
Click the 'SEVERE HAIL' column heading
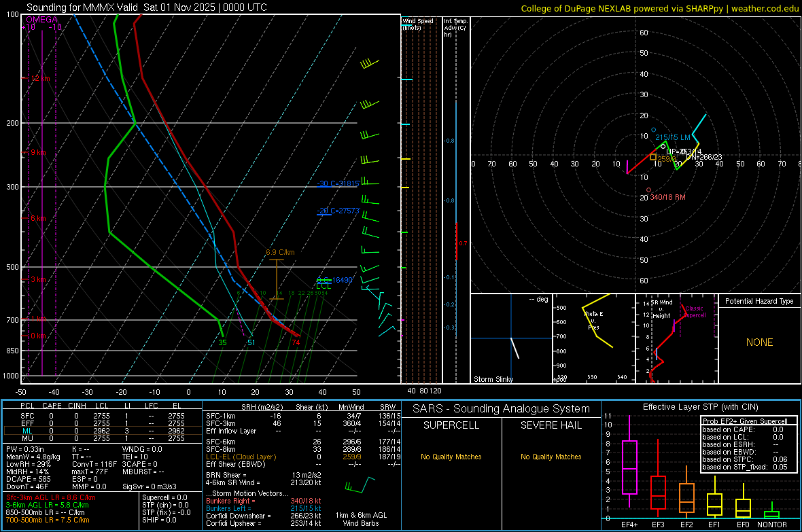[551, 425]
